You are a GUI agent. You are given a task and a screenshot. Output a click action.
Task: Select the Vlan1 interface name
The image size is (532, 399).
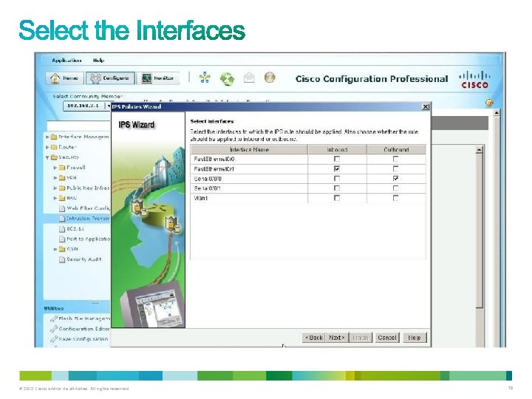200,198
